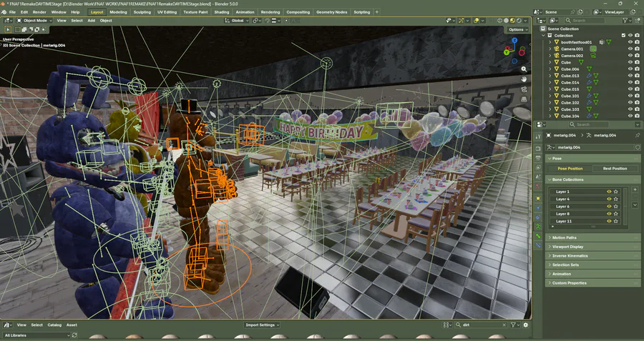Open bone collection specials dropdown arrow

click(635, 204)
